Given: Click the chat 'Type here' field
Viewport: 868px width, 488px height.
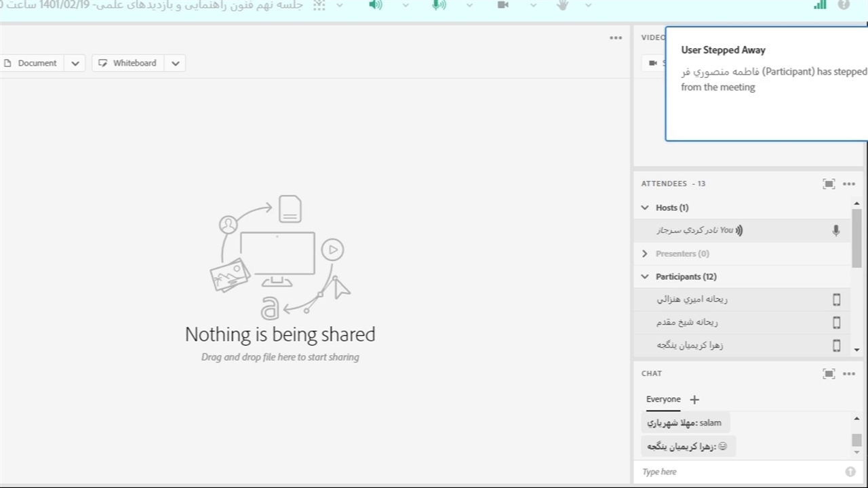Looking at the screenshot, I should click(739, 472).
